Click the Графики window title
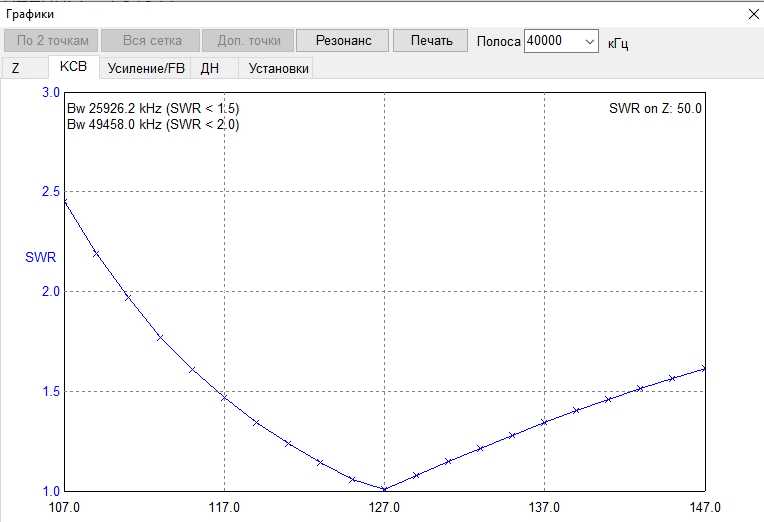The width and height of the screenshot is (764, 522). point(30,14)
